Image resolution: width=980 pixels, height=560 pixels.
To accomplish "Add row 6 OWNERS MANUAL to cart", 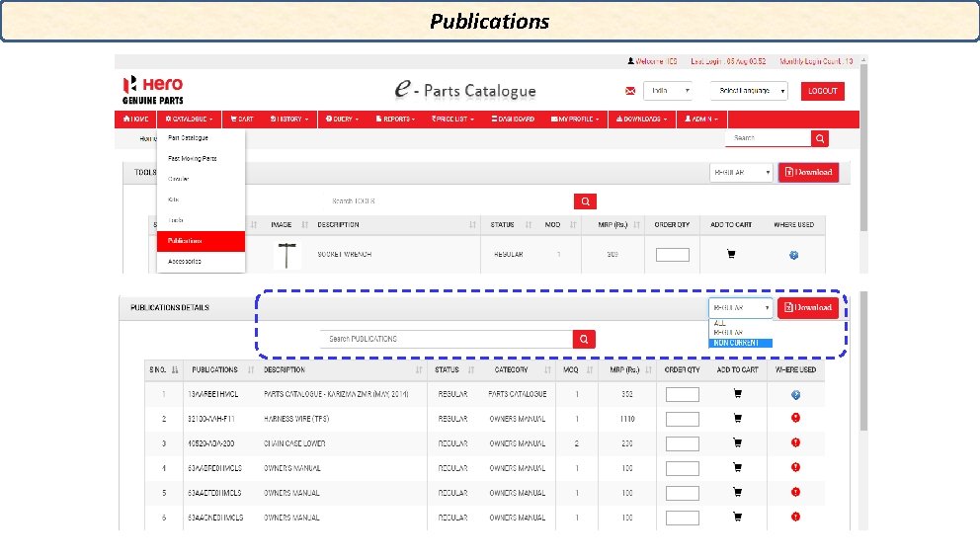I will tap(738, 517).
